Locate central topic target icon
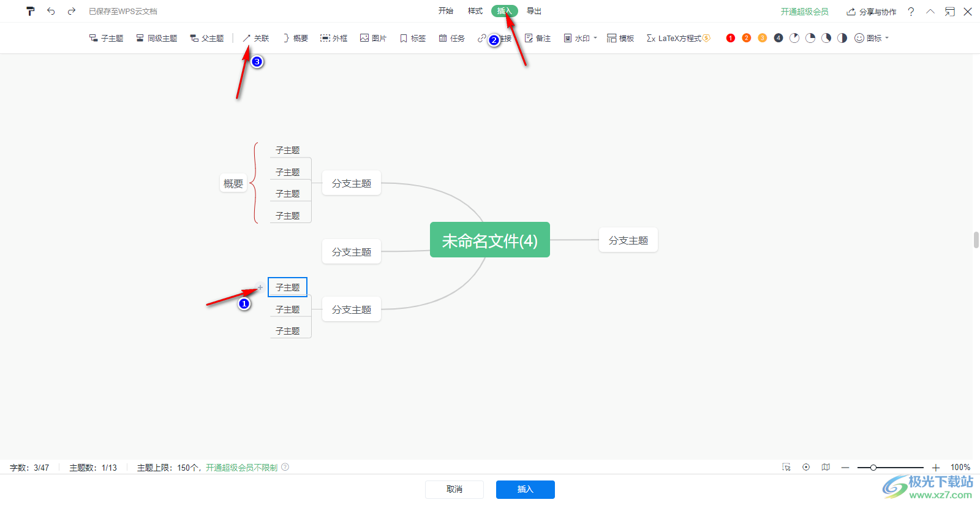This screenshot has height=505, width=980. tap(806, 467)
